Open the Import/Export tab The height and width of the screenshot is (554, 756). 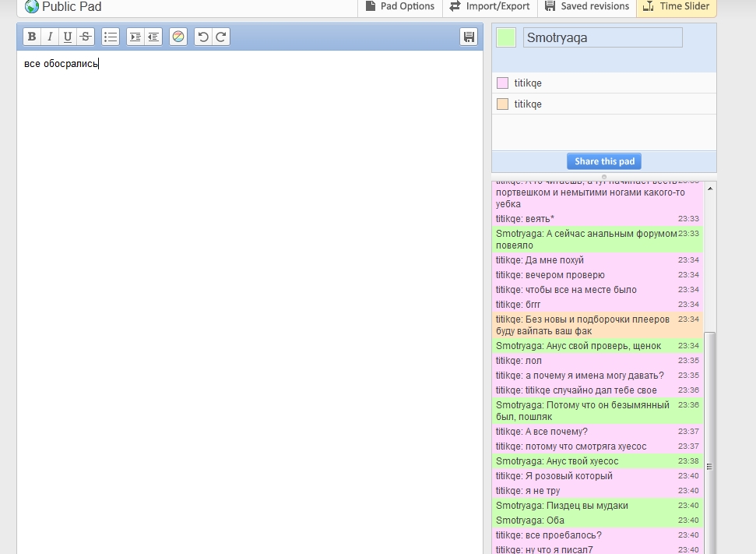click(491, 6)
